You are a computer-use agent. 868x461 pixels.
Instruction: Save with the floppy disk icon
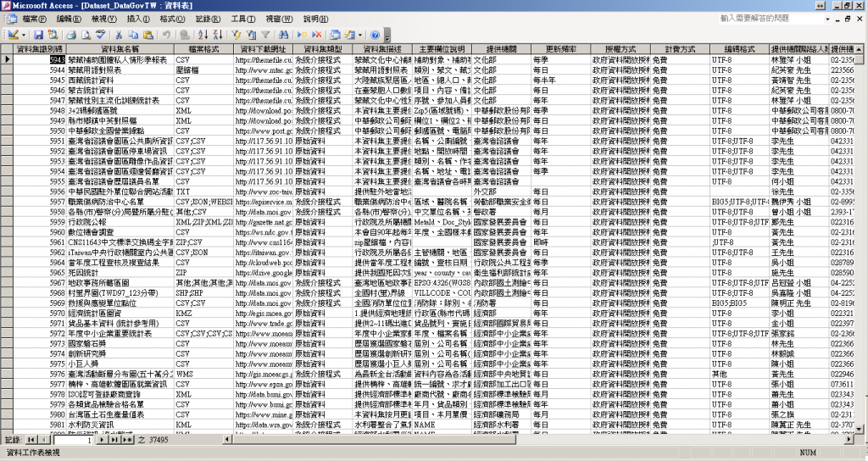tap(38, 35)
